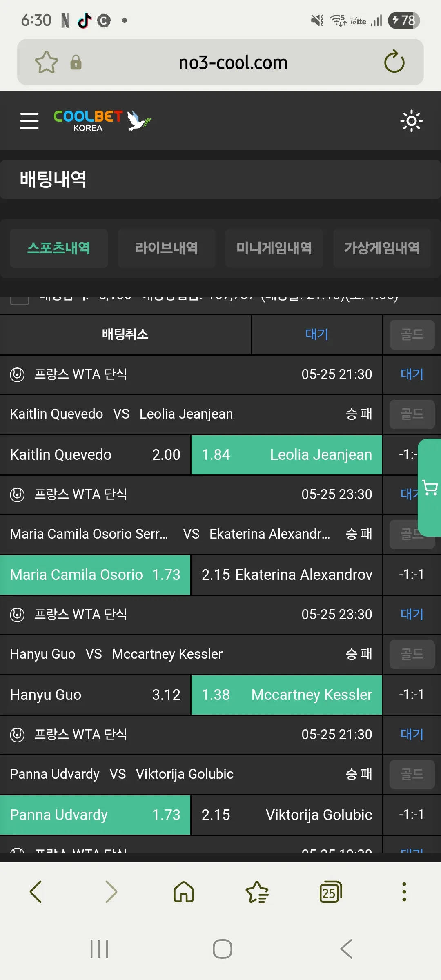
Task: Open the hamburger menu
Action: 29,121
